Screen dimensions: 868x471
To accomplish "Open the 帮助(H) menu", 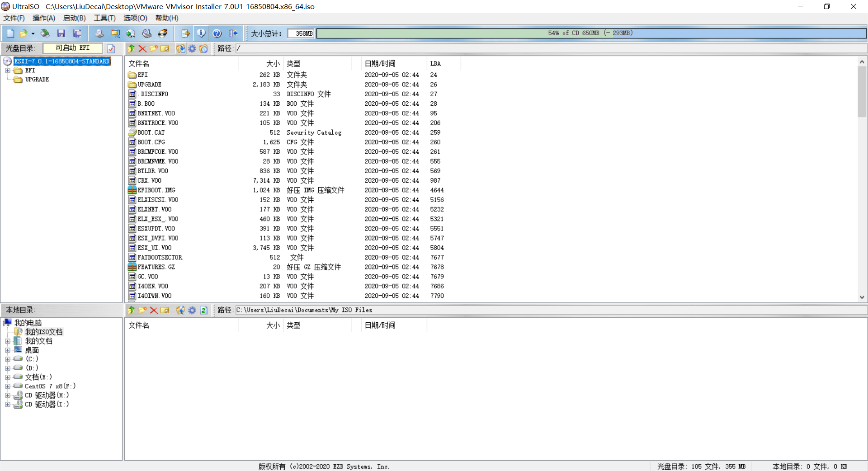I will click(167, 18).
